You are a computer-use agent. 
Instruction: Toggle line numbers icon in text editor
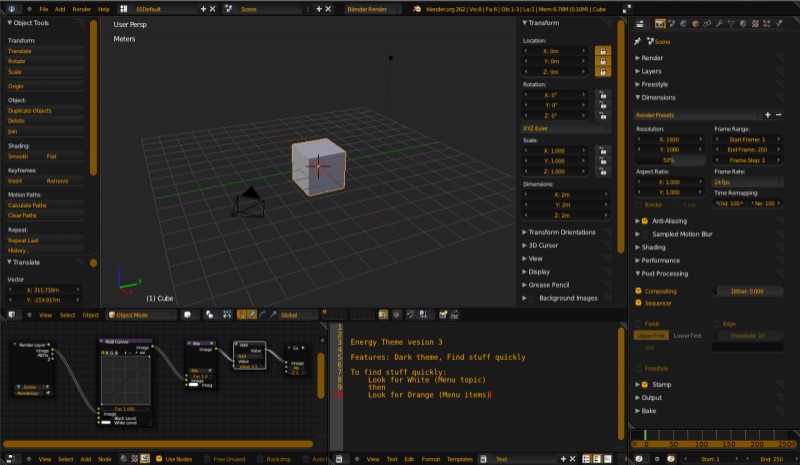586,459
